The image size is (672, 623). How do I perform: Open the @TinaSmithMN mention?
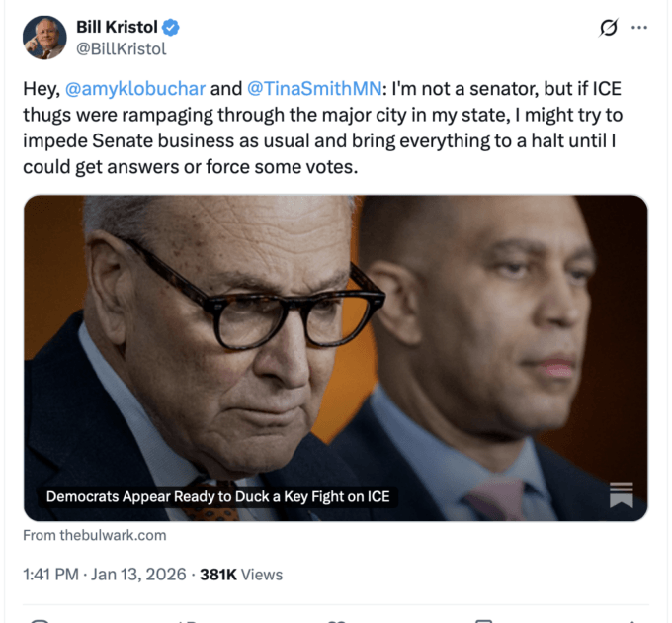click(308, 89)
